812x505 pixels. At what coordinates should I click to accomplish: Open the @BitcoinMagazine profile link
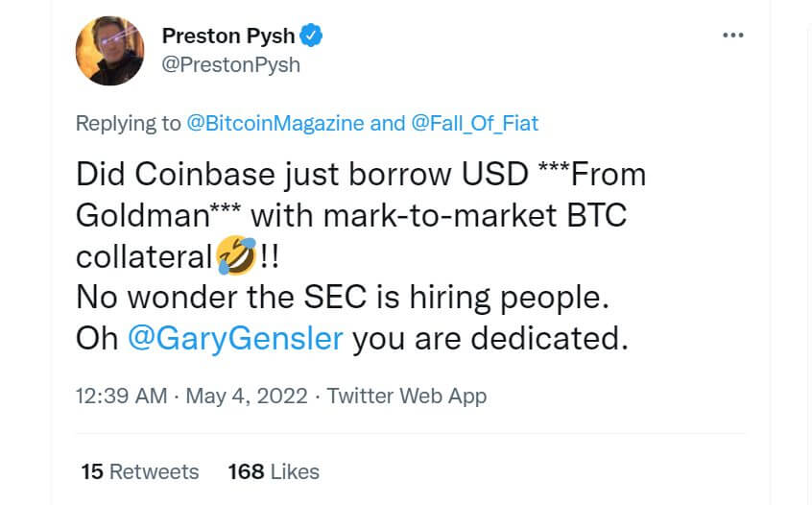click(275, 123)
